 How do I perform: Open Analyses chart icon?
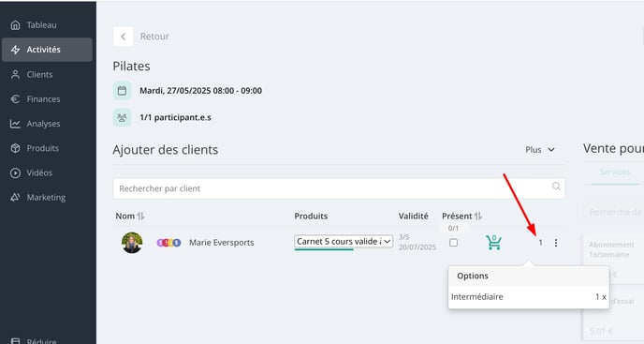click(x=15, y=124)
